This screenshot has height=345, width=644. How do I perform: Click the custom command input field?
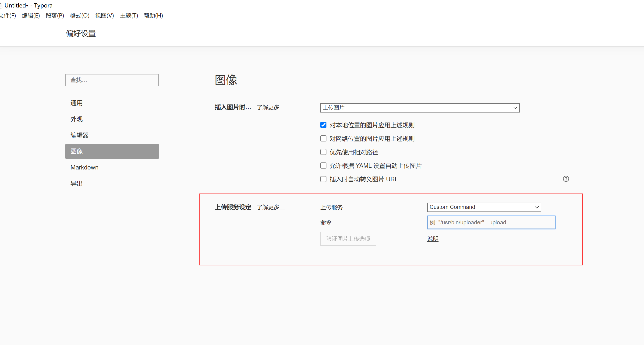coord(491,222)
